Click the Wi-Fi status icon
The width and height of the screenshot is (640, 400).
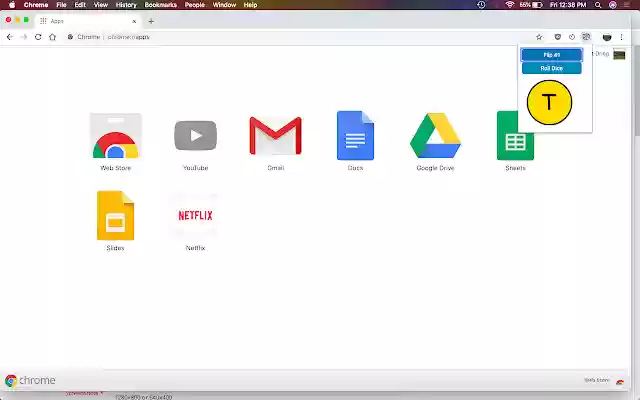(x=509, y=5)
